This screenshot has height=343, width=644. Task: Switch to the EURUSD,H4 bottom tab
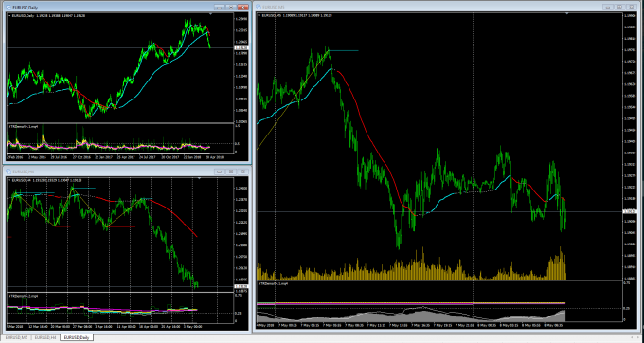coord(45,337)
